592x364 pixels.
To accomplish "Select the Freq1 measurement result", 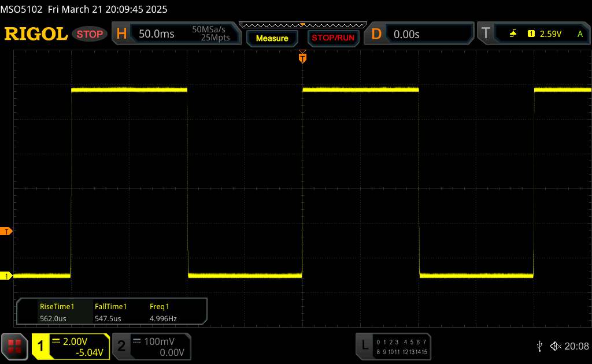I will coord(164,312).
